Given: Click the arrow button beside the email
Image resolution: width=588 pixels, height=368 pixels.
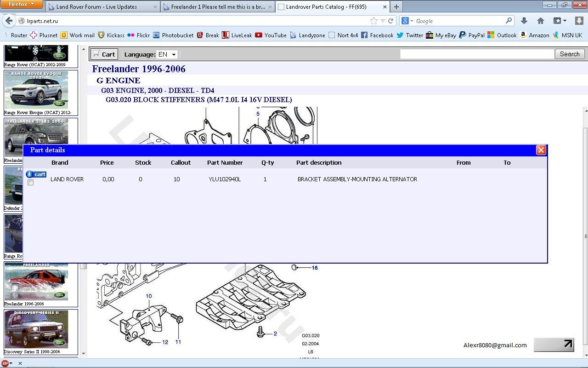Looking at the screenshot, I should click(x=554, y=345).
